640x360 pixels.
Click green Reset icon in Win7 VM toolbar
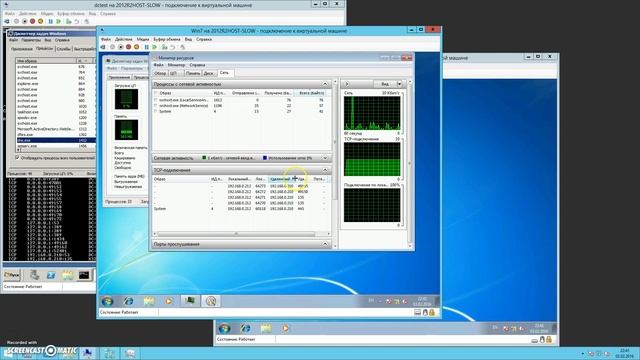(155, 47)
